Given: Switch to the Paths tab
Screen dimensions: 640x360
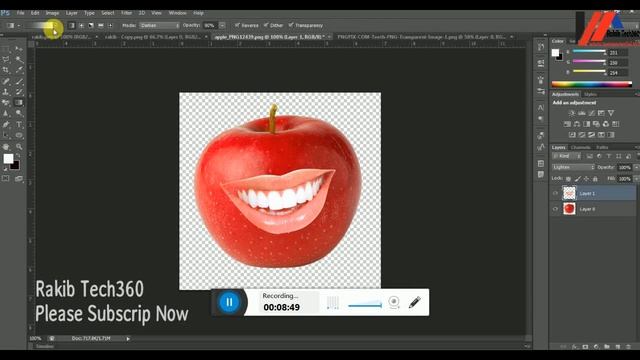Looking at the screenshot, I should coord(602,147).
